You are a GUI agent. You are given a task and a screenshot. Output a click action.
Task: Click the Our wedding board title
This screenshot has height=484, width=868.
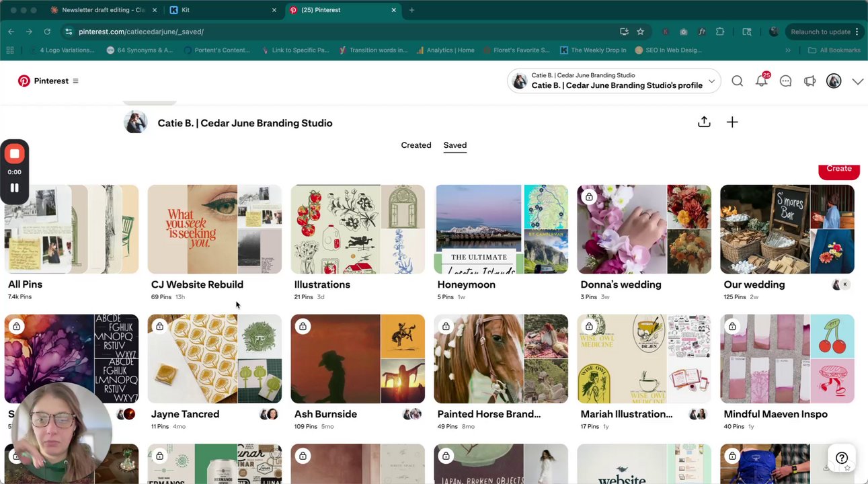[754, 284]
